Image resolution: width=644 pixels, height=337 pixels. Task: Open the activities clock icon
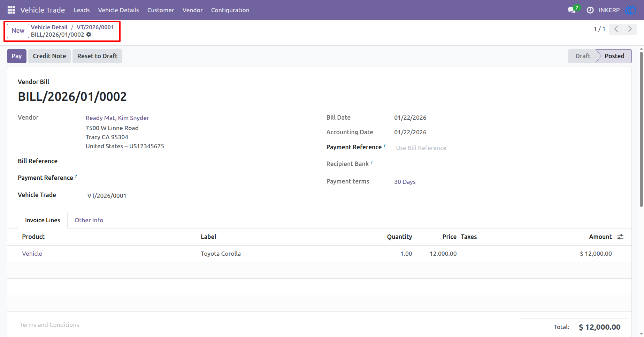pyautogui.click(x=590, y=10)
